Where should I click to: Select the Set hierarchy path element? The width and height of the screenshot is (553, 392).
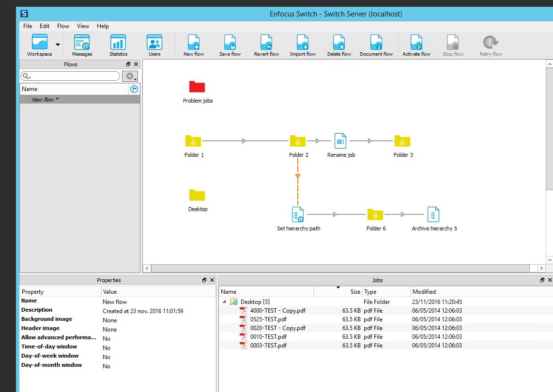pyautogui.click(x=298, y=214)
